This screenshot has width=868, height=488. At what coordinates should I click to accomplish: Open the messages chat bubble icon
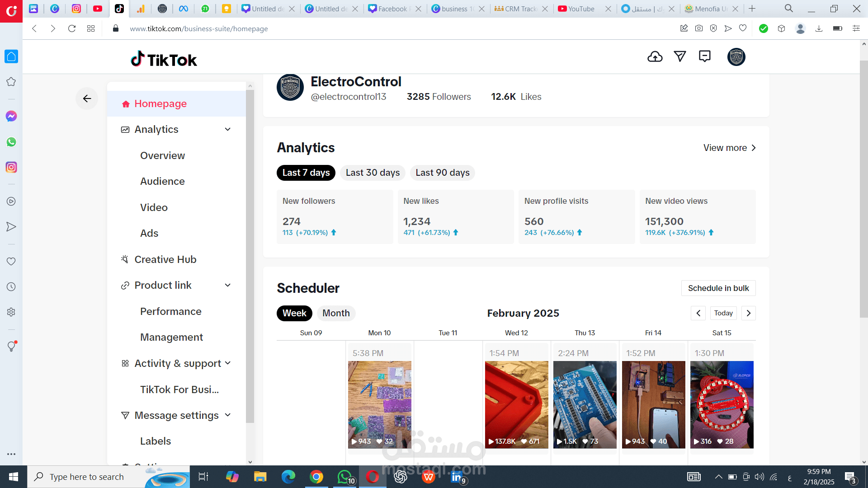[x=704, y=56]
